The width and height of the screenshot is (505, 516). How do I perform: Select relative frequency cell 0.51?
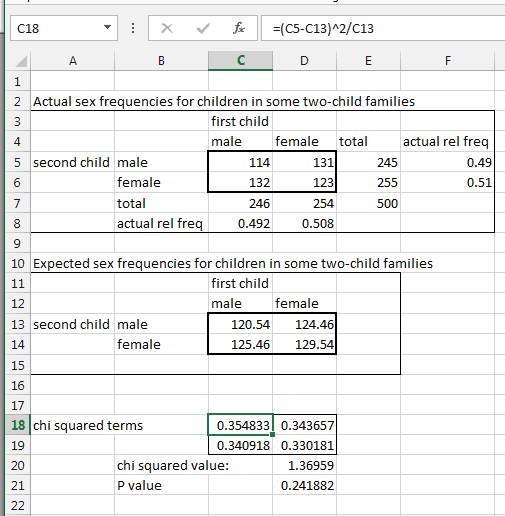click(448, 182)
